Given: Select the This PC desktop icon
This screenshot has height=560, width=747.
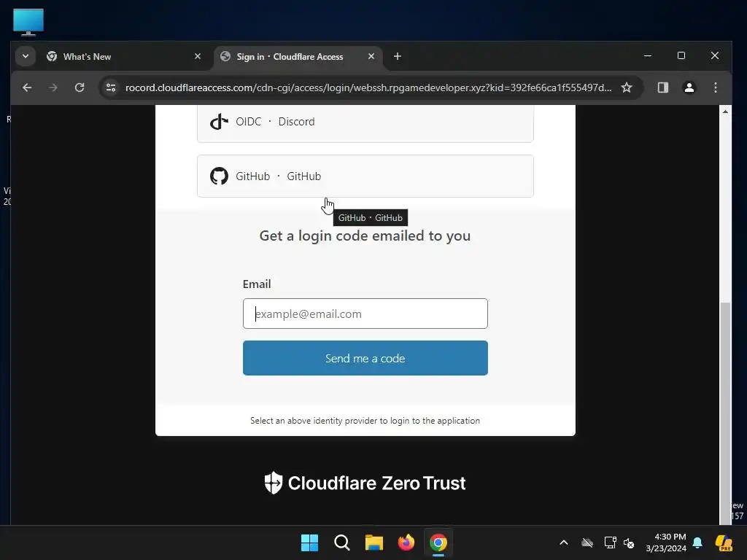Looking at the screenshot, I should tap(28, 22).
